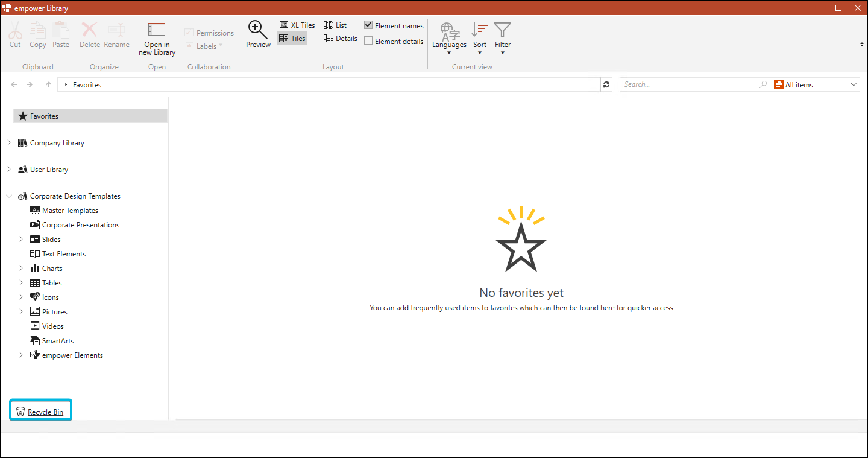Expand the empower Elements node
The image size is (868, 458).
coord(21,355)
